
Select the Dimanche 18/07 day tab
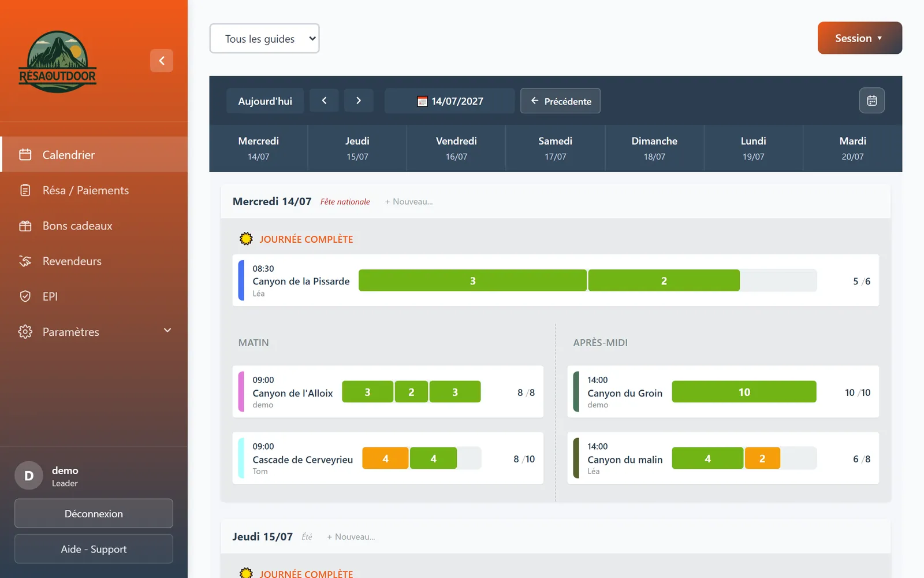pyautogui.click(x=654, y=149)
